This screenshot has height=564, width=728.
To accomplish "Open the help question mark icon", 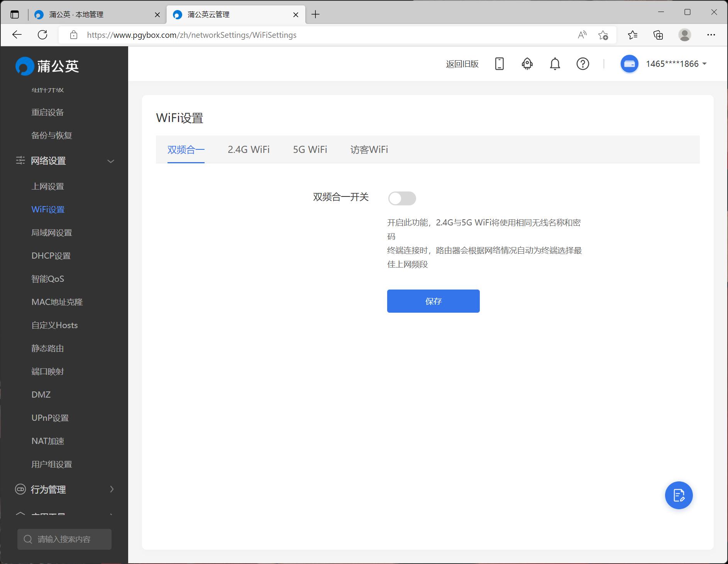I will click(583, 64).
